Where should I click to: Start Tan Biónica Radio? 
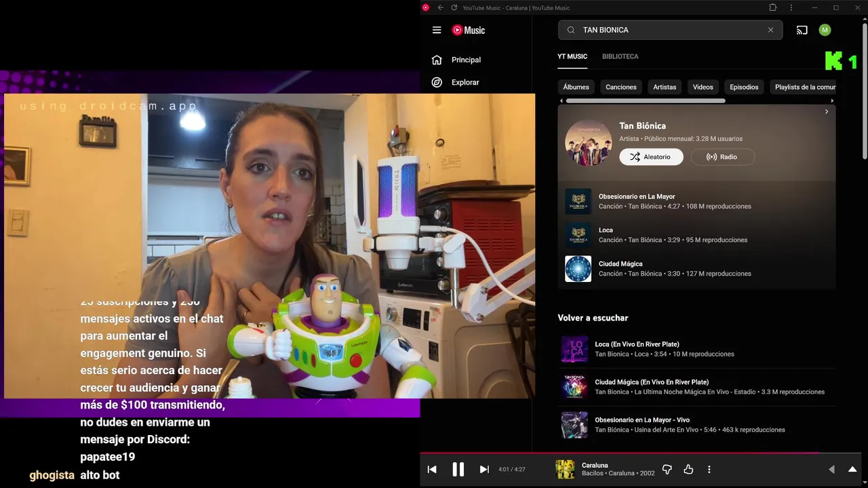(722, 157)
